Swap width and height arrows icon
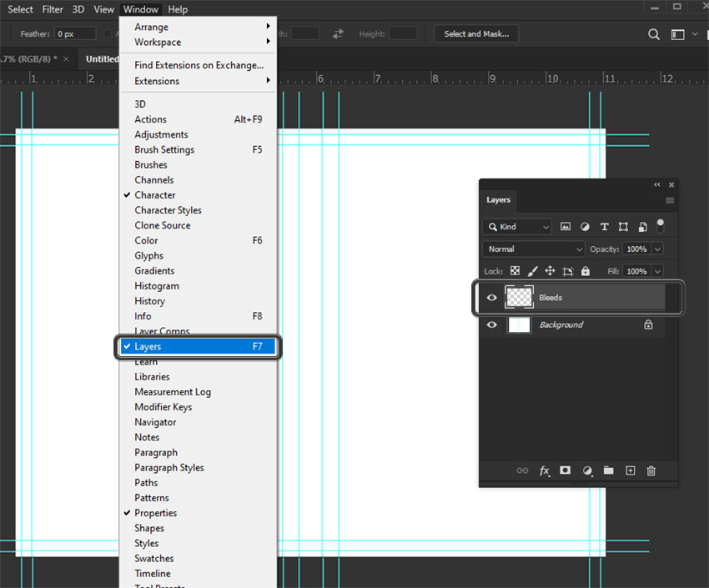709x588 pixels. [x=338, y=34]
